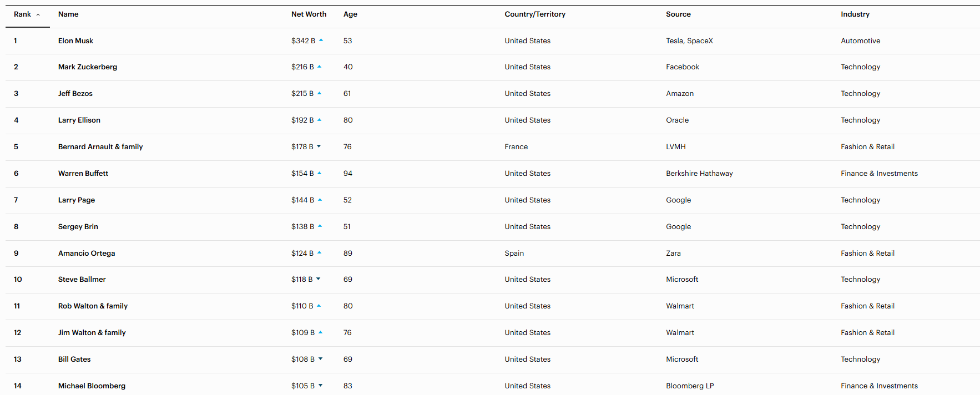Click the Source column header

point(678,14)
